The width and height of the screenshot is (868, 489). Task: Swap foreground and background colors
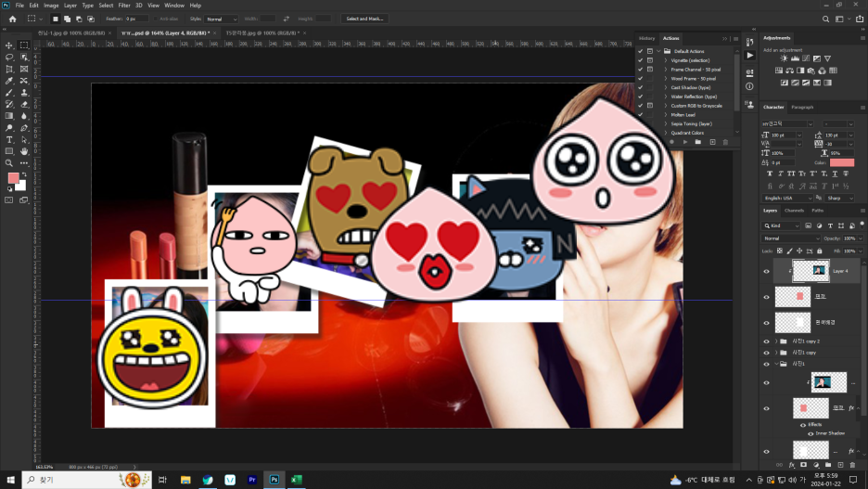[x=24, y=174]
